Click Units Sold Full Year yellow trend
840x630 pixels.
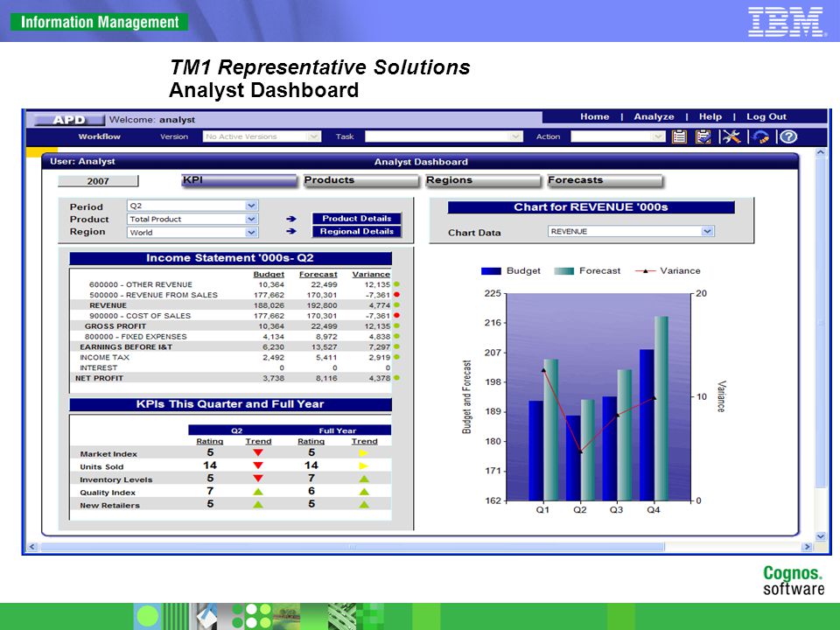pos(364,466)
